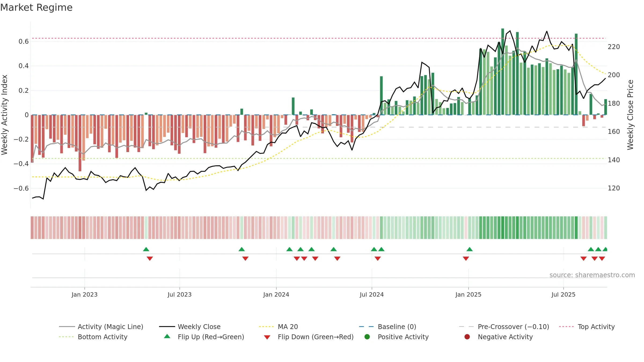Click the Positive Activity legend label
644x362 pixels.
(403, 337)
